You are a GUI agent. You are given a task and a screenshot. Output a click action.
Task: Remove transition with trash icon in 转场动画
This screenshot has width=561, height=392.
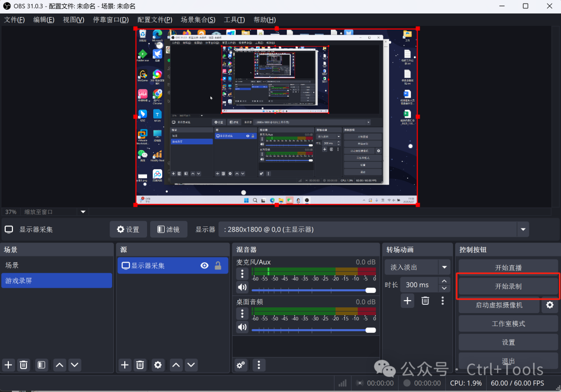pyautogui.click(x=425, y=301)
